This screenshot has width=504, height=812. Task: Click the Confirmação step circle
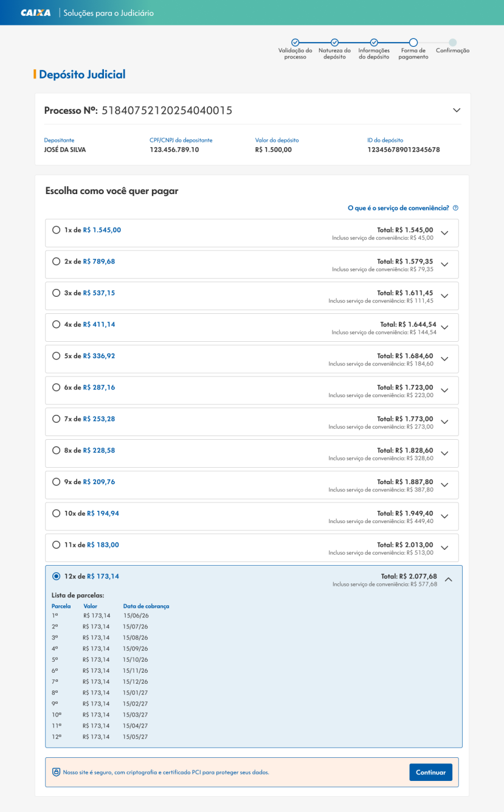(452, 43)
